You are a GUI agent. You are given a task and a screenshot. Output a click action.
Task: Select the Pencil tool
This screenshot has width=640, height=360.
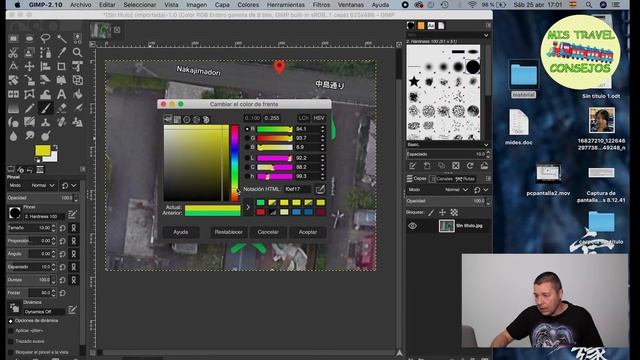(29, 108)
